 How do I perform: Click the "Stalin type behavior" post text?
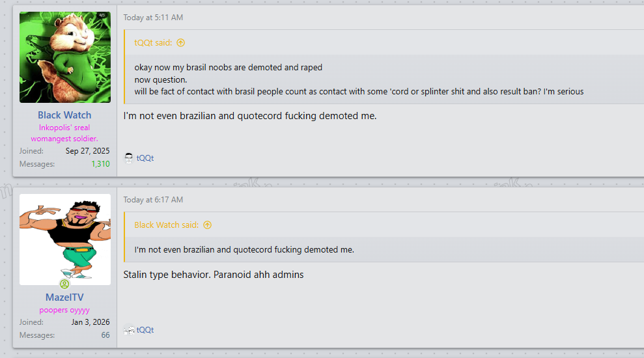213,275
